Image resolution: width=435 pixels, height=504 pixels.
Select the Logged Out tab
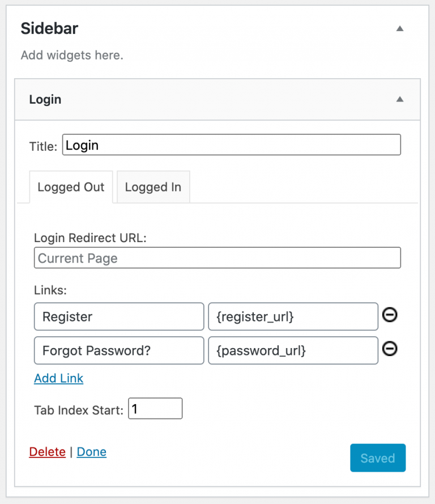(x=70, y=187)
